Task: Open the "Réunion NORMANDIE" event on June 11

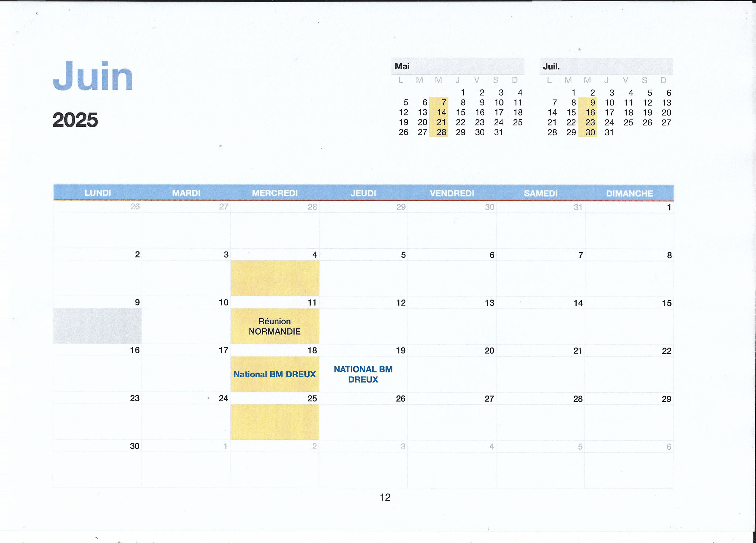Action: 275,326
